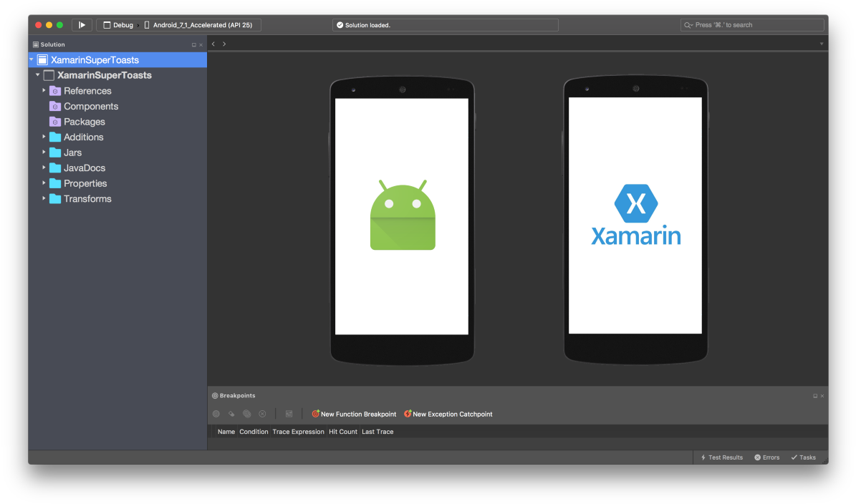Click the Jars folder icon
Screen dimensions: 856x504
55,152
